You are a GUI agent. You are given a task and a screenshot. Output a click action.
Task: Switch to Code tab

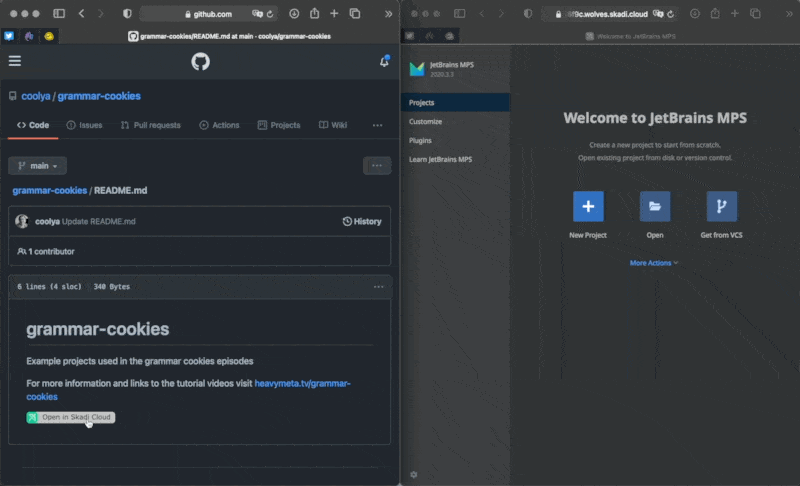point(33,125)
